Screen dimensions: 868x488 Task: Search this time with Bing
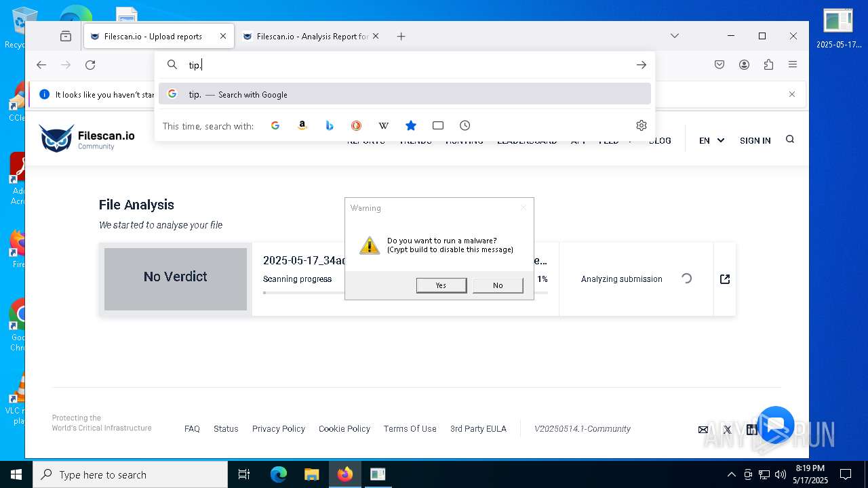coord(330,125)
